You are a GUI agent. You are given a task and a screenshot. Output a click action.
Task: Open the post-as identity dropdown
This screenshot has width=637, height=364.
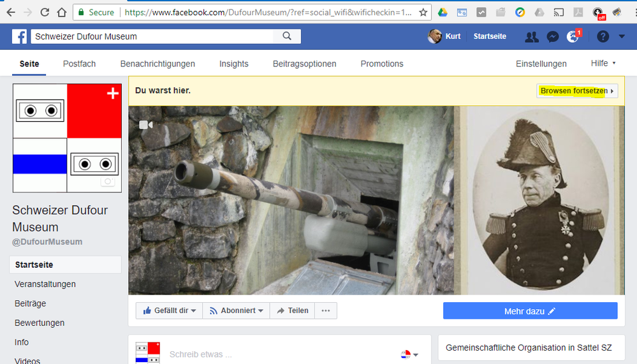409,354
